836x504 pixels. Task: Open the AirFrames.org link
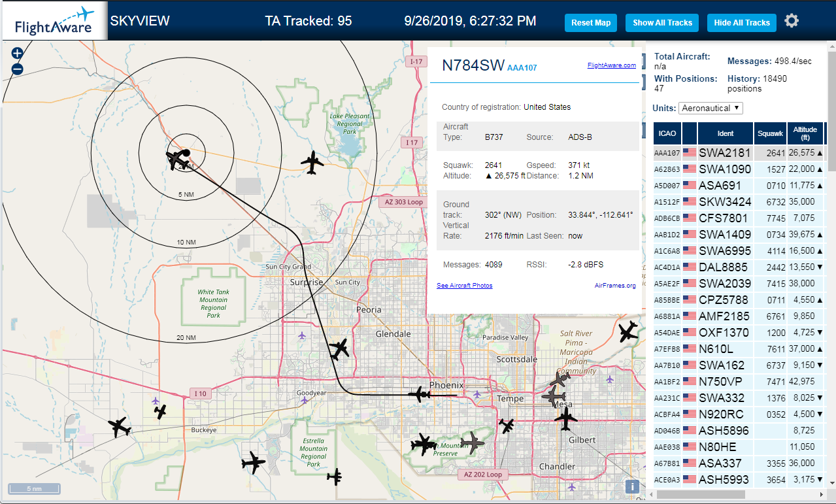coord(615,286)
